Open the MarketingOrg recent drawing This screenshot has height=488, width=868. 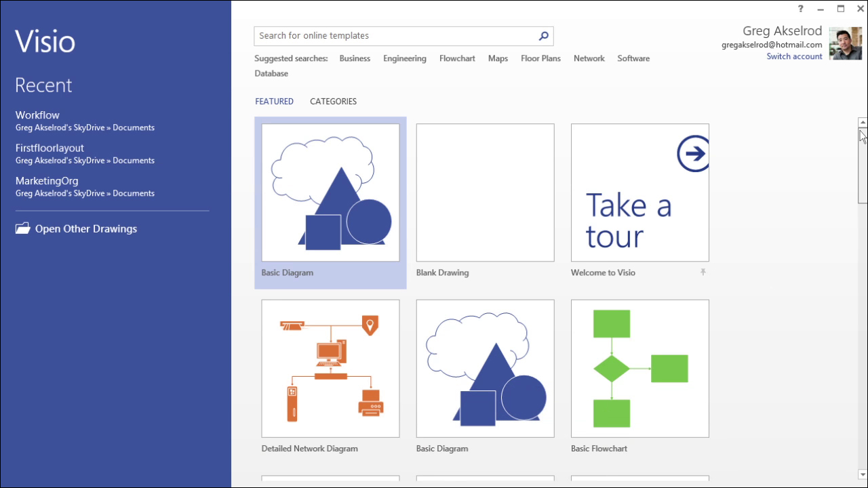click(x=46, y=181)
